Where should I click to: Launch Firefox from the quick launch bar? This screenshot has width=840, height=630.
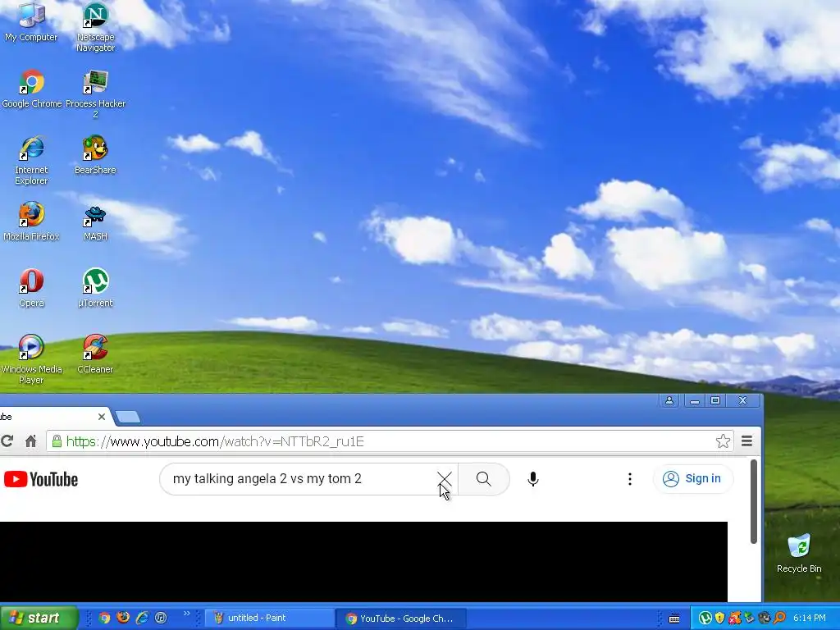pos(123,618)
